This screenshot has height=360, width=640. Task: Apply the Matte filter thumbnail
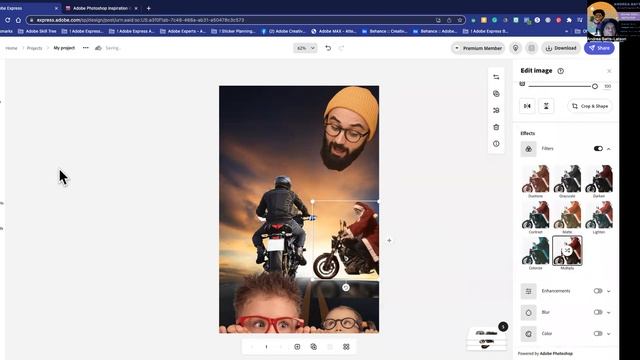pos(567,215)
